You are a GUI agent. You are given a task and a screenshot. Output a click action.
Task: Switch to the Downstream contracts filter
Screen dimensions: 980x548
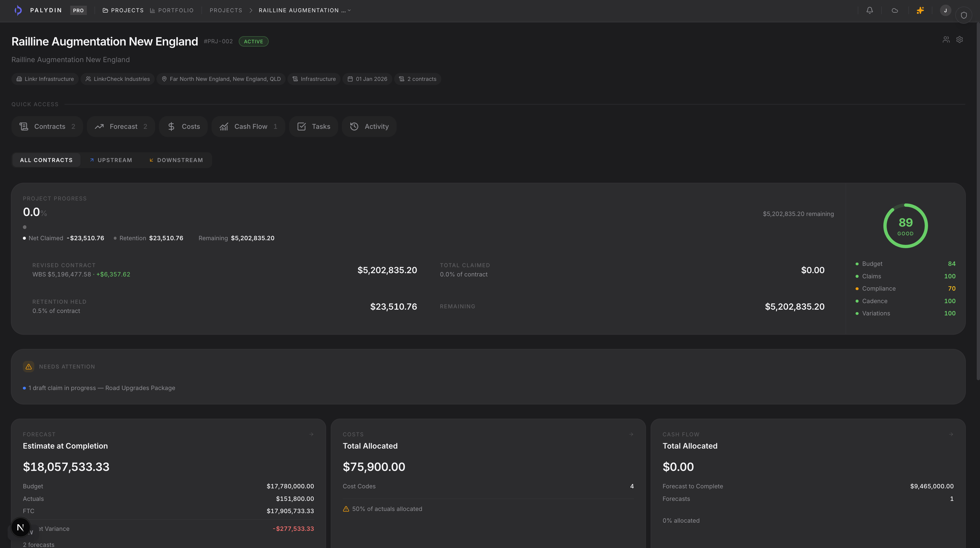[176, 160]
